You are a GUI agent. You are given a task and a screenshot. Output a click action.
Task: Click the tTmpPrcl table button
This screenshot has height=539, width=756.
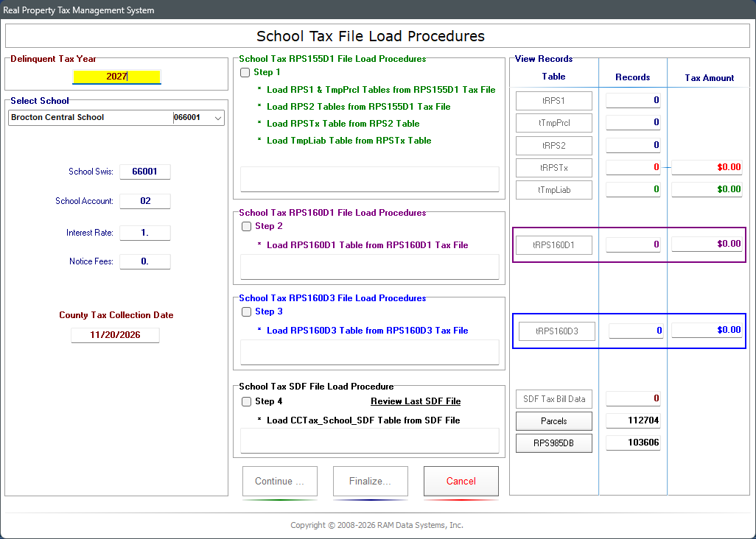554,123
